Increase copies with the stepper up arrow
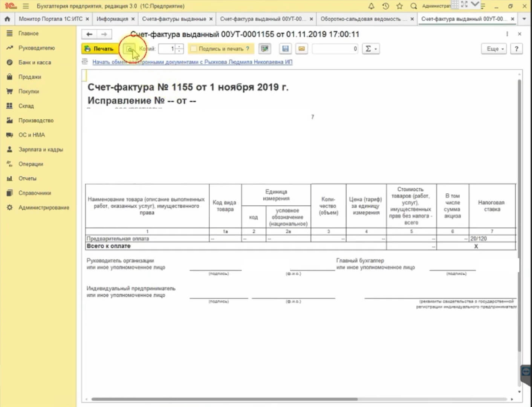 (179, 46)
